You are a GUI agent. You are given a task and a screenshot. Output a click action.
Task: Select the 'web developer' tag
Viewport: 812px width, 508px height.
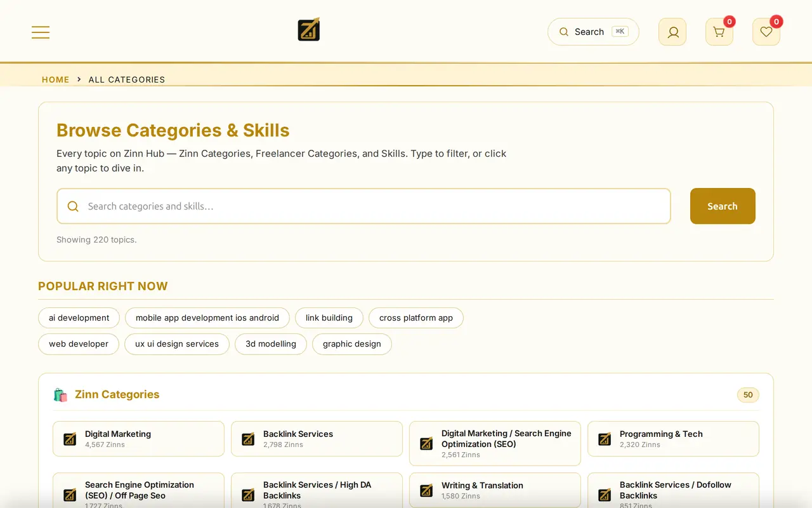(x=79, y=344)
